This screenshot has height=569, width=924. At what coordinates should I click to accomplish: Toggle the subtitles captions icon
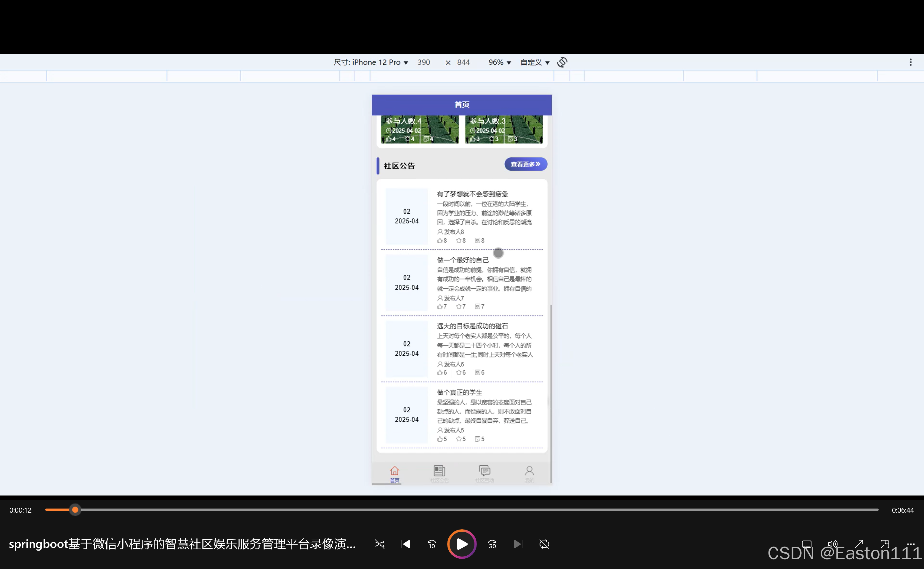coord(806,544)
